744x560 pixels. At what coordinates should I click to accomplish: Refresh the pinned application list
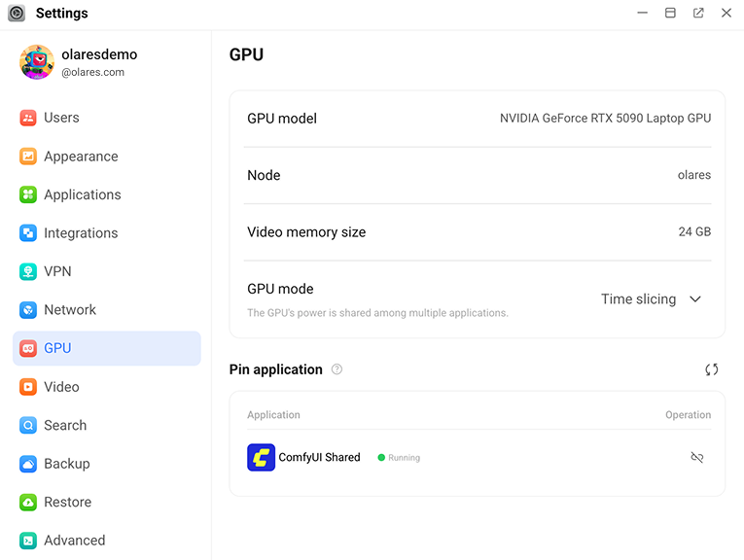tap(712, 369)
